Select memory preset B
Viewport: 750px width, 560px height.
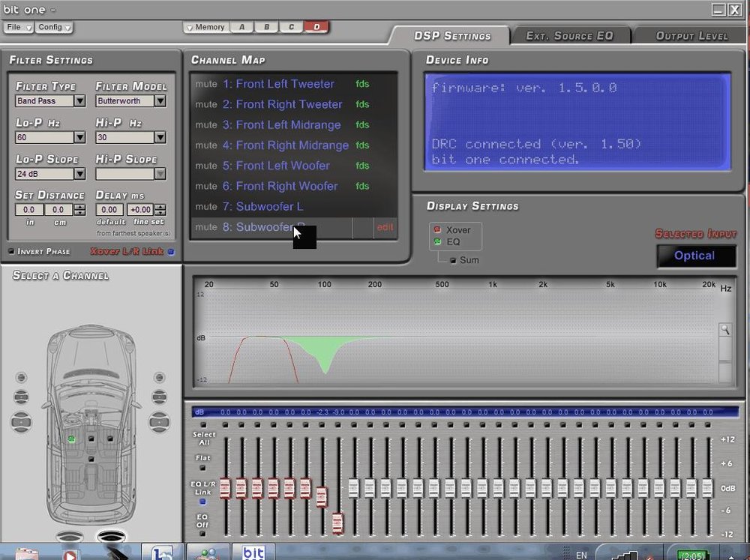click(x=267, y=27)
